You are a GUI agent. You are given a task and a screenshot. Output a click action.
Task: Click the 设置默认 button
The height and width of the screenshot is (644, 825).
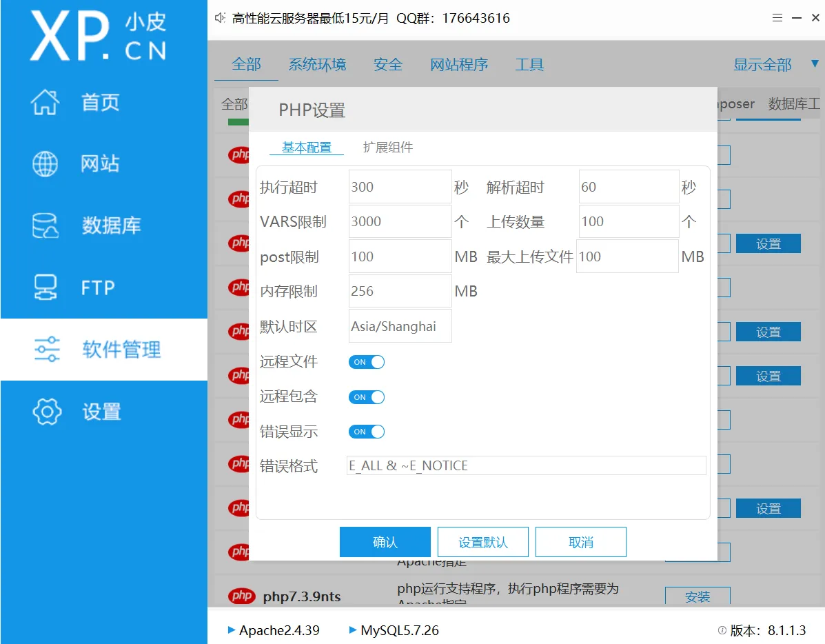[x=482, y=542]
